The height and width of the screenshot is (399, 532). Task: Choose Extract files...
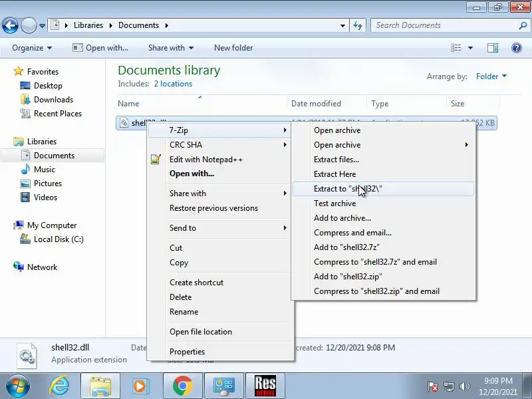384,160
